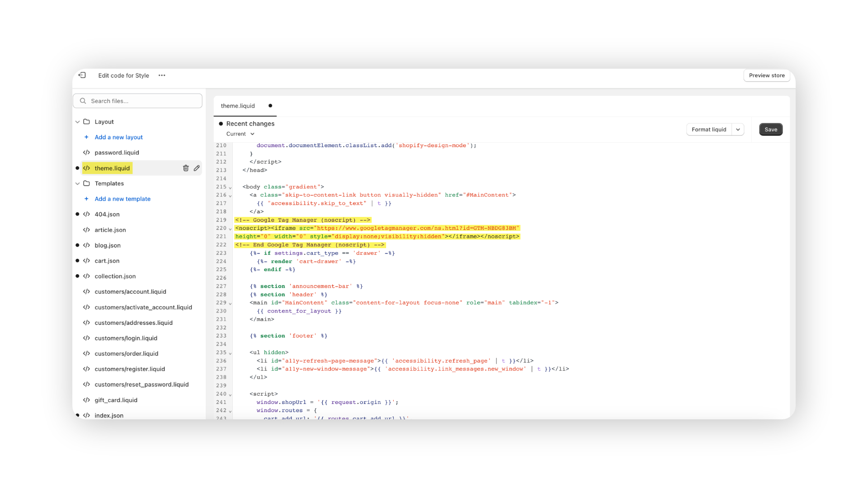
Task: Click the section 'footer' code line
Action: [288, 336]
